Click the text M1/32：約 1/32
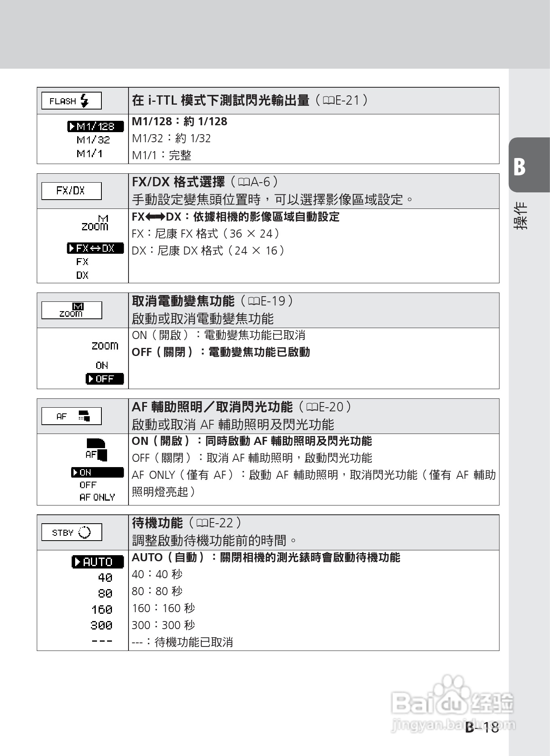This screenshot has width=550, height=756. (171, 139)
